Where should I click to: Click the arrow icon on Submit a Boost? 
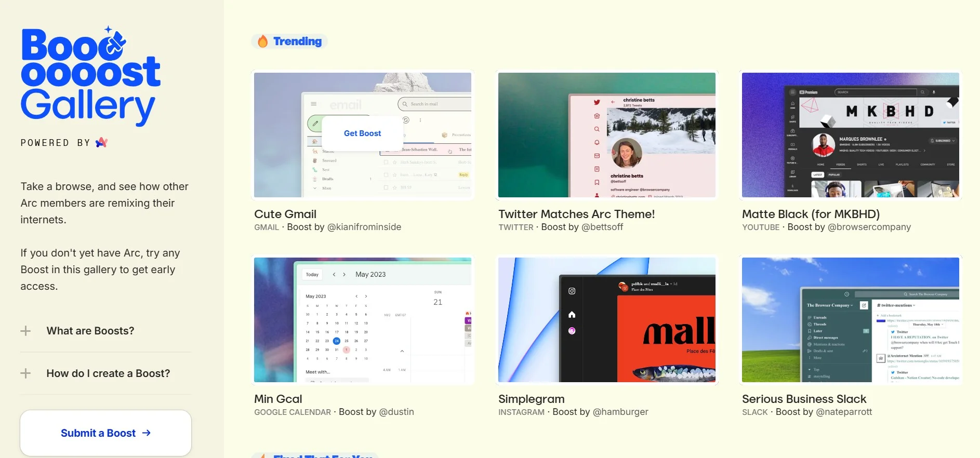147,433
